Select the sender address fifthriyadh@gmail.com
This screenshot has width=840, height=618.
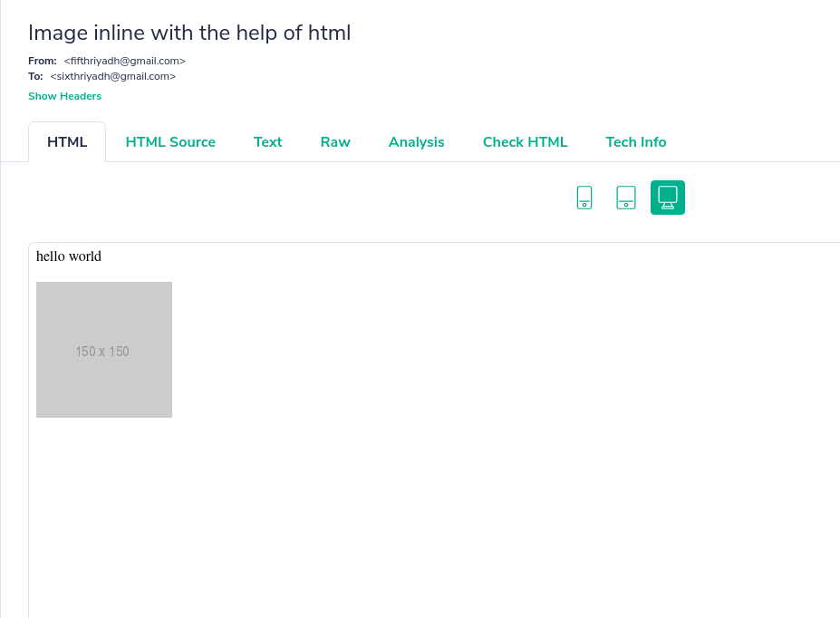(124, 61)
